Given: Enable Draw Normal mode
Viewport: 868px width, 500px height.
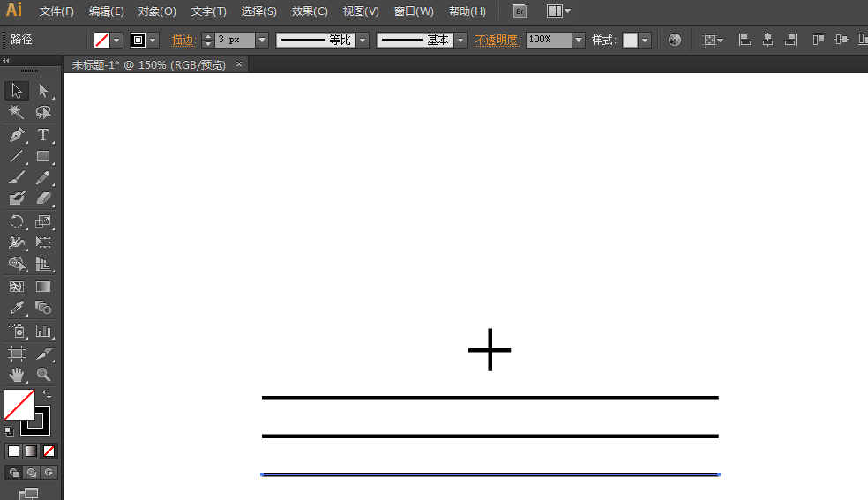Looking at the screenshot, I should [x=14, y=473].
